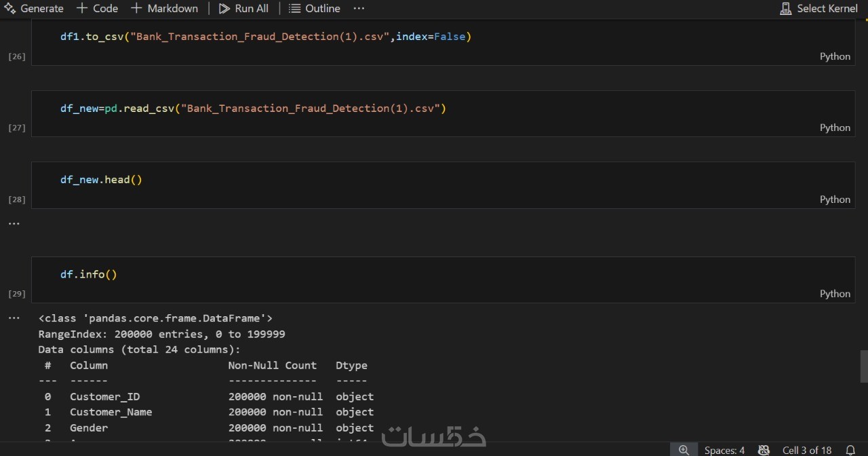868x456 pixels.
Task: Add a new Code cell
Action: point(97,8)
